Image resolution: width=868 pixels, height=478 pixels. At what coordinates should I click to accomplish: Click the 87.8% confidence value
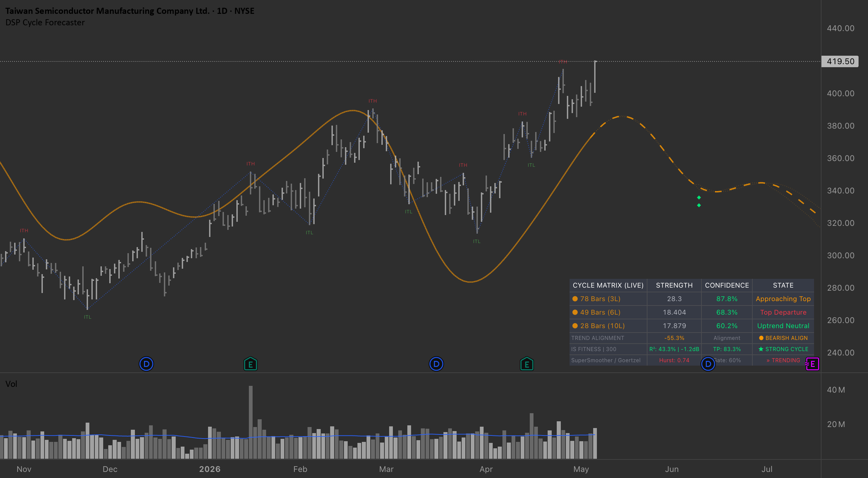click(727, 299)
